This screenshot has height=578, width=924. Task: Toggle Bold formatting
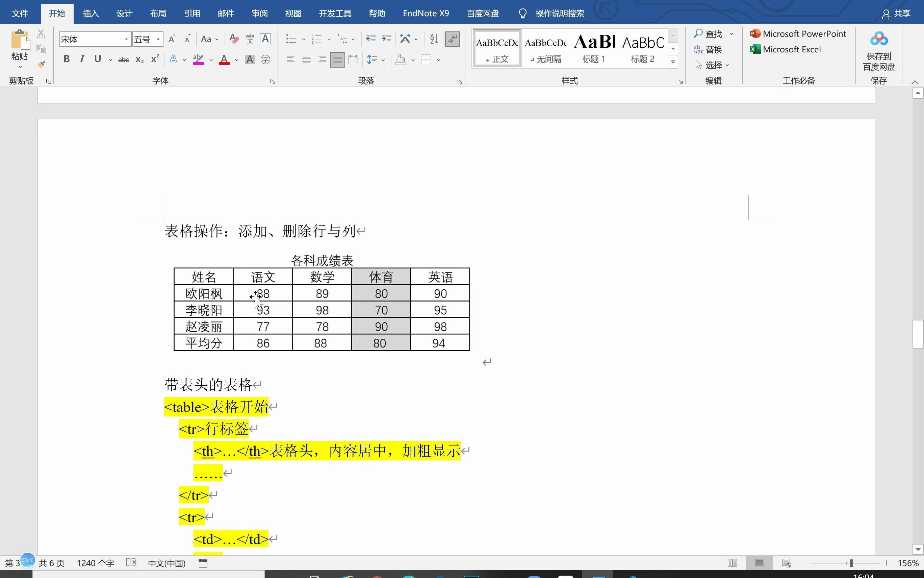[67, 59]
